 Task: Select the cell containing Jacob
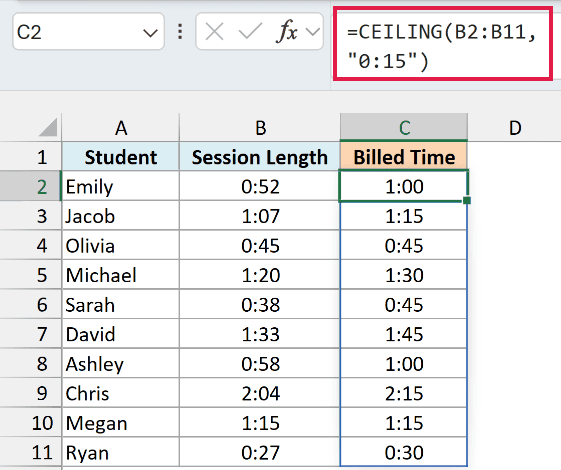click(x=121, y=216)
